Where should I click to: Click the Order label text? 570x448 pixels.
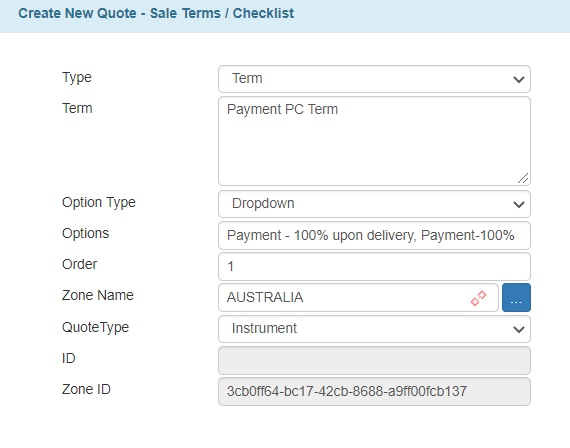pos(80,264)
